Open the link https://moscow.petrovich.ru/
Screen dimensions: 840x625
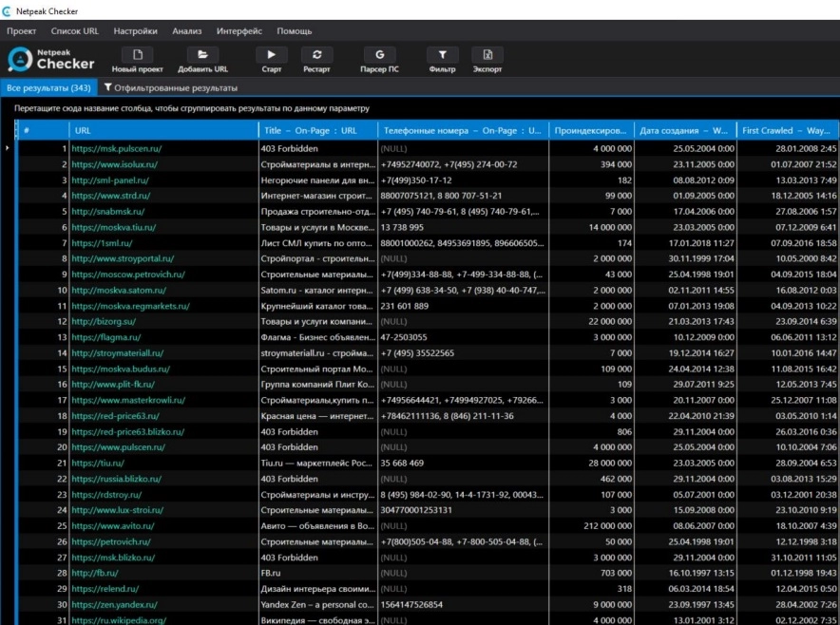tap(128, 275)
